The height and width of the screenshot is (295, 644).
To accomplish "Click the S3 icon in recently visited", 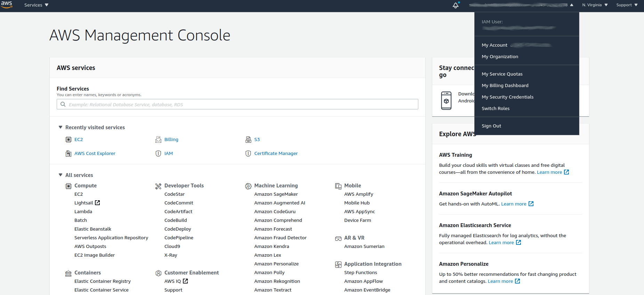I will [x=248, y=140].
